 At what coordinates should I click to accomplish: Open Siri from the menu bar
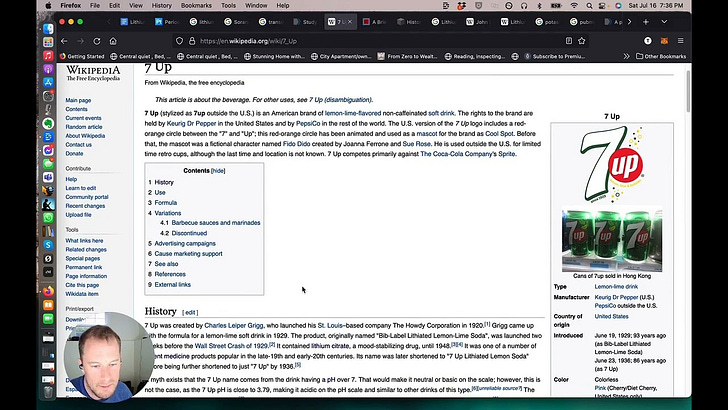click(x=618, y=6)
